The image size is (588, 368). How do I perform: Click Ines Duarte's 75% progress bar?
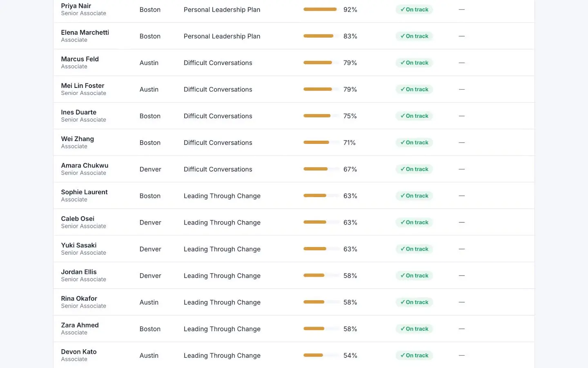[x=321, y=116]
